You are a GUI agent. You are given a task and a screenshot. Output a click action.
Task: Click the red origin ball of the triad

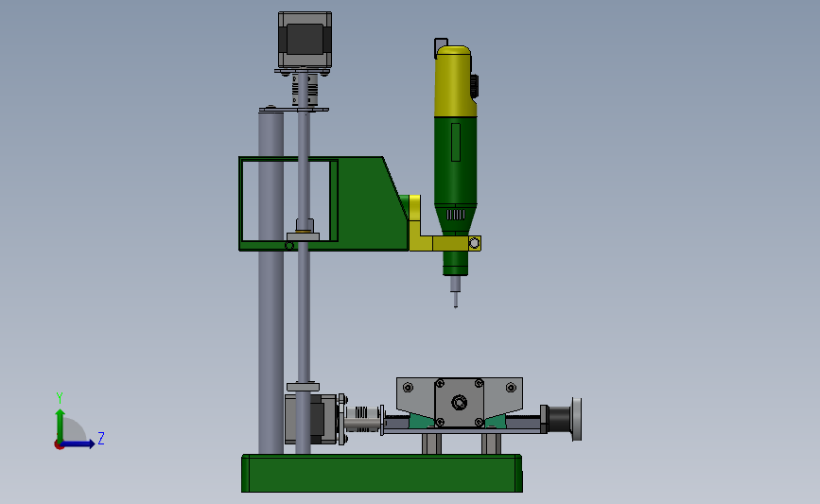click(x=59, y=445)
